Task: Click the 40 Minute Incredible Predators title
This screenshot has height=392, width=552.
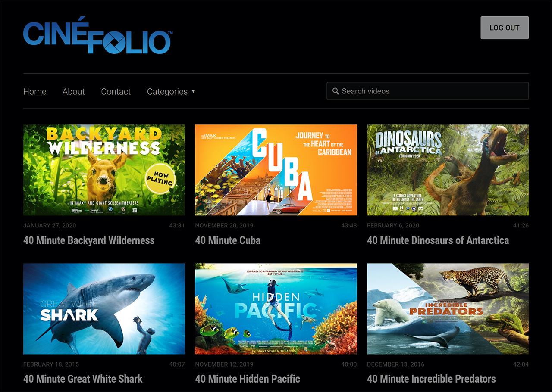Action: coord(431,379)
